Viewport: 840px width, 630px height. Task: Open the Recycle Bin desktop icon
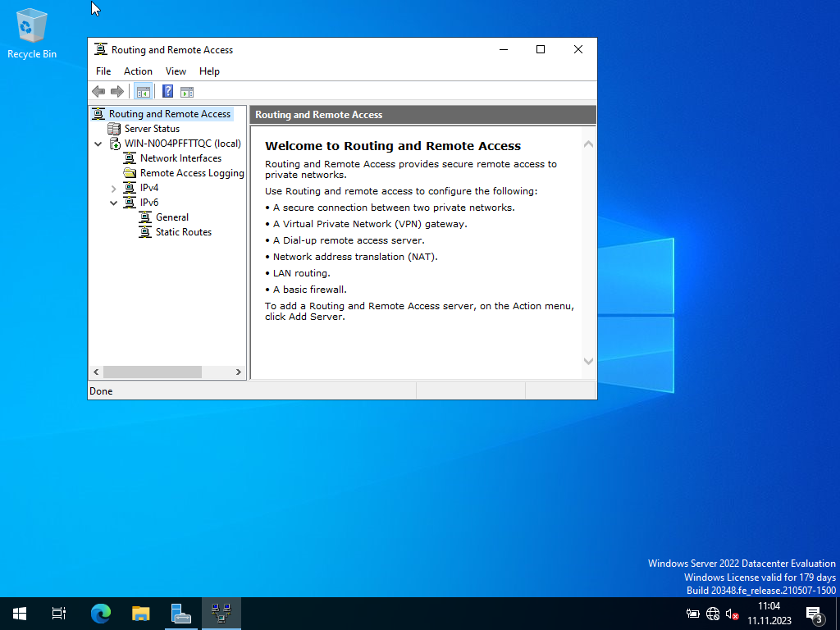(32, 33)
